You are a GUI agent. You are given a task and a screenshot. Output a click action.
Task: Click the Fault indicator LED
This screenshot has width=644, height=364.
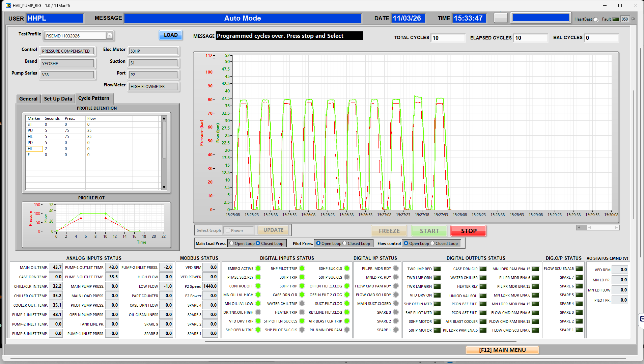(x=616, y=19)
